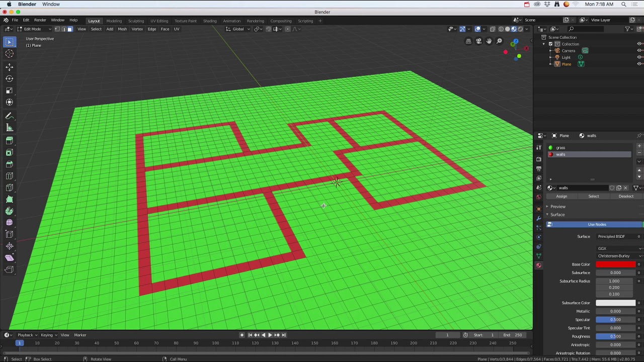Toggle X-ray view in viewport header
This screenshot has height=362, width=644.
click(x=493, y=29)
